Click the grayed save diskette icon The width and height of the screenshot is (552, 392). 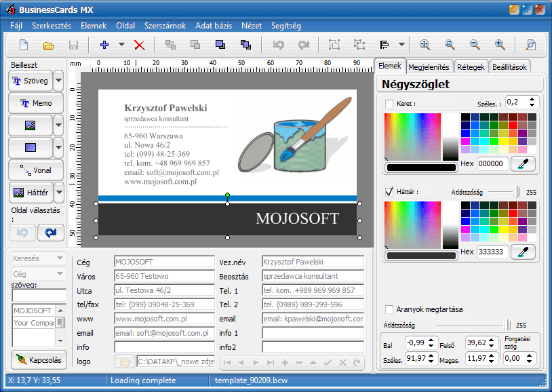click(73, 45)
